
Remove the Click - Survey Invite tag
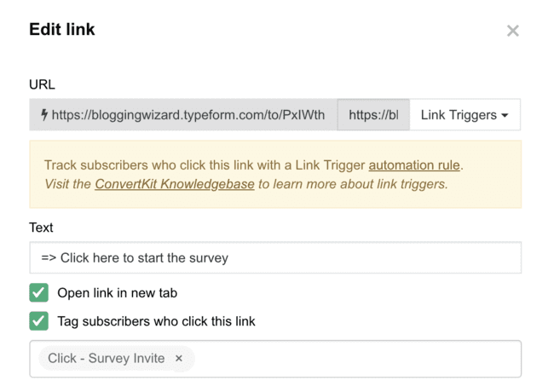[179, 359]
